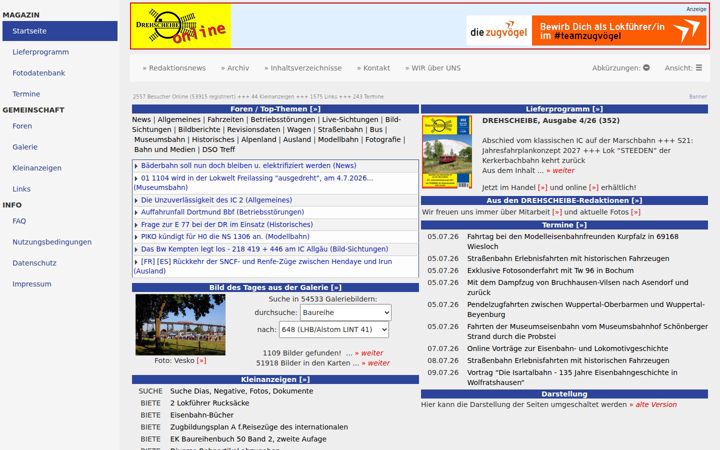Click the Redaktionsnews navigation link
The width and height of the screenshot is (720, 450).
point(174,68)
